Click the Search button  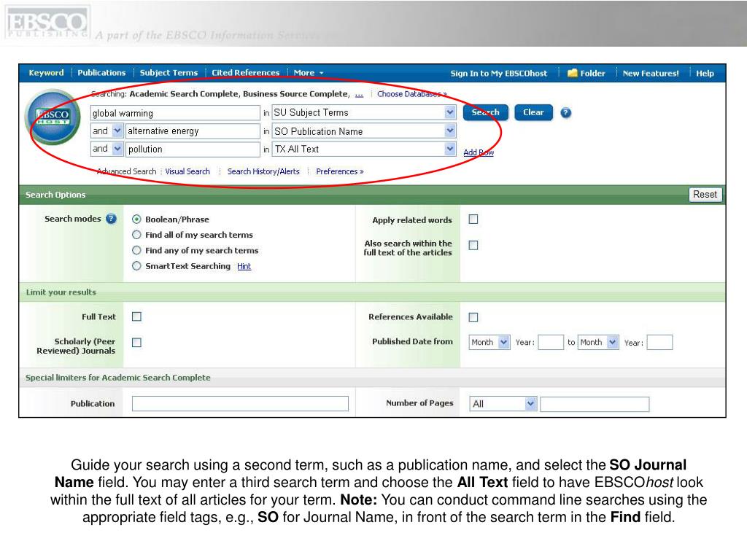[485, 112]
